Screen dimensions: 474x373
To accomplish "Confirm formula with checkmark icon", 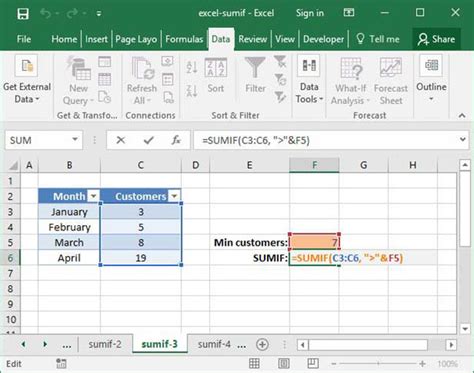I will [x=148, y=140].
